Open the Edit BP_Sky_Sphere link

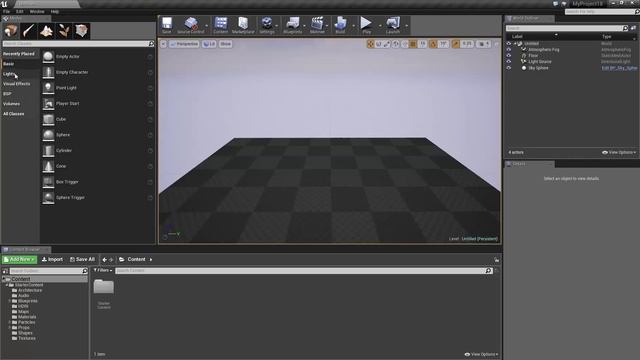pos(619,68)
